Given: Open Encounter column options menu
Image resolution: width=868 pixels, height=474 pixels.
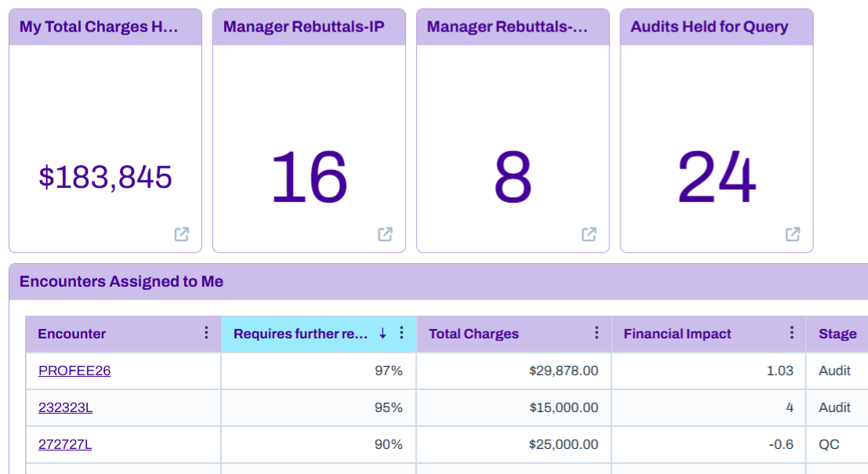Looking at the screenshot, I should (x=206, y=333).
